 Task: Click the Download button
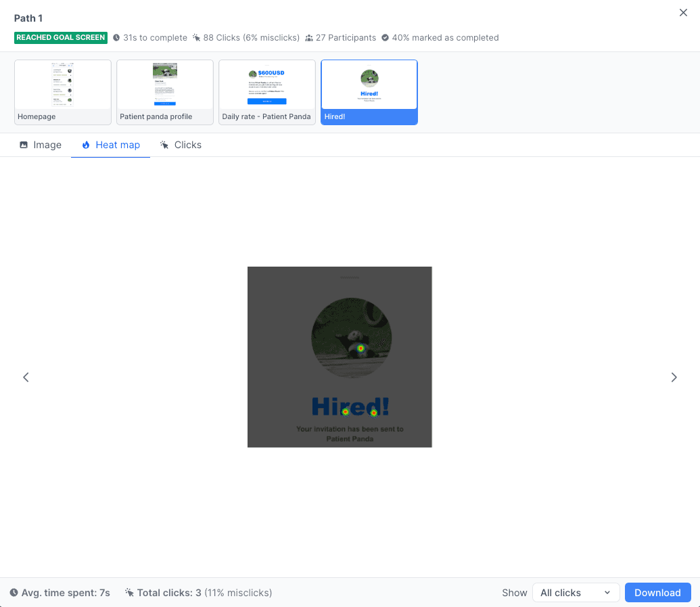tap(657, 592)
